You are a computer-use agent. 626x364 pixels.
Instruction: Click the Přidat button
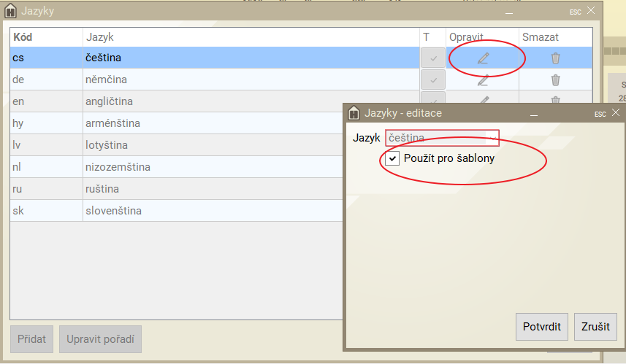pyautogui.click(x=31, y=339)
